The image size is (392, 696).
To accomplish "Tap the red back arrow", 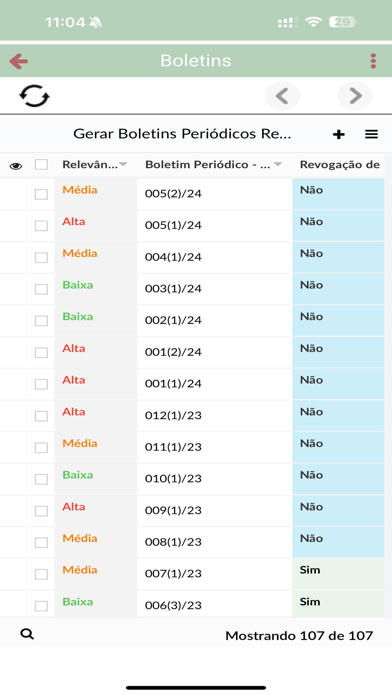I will [x=19, y=61].
